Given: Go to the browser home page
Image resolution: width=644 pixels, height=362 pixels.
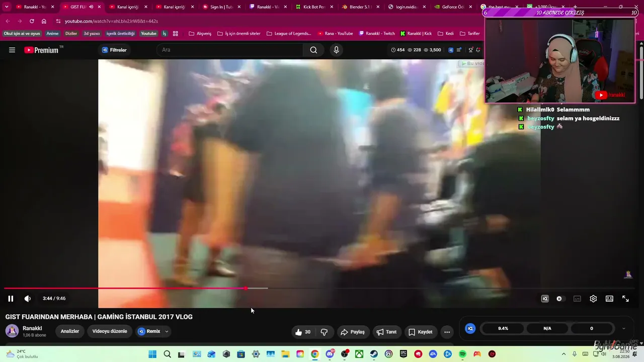Looking at the screenshot, I should 44,21.
